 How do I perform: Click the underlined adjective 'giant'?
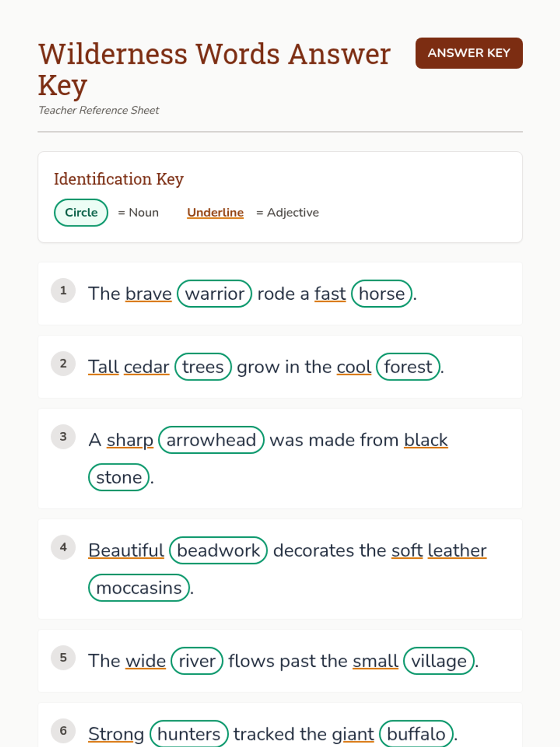(x=353, y=734)
